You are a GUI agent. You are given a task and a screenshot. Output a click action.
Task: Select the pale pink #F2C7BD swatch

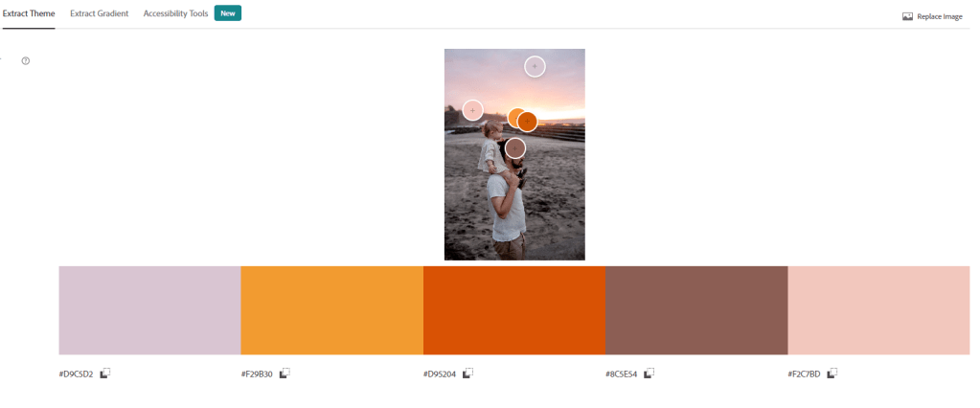pyautogui.click(x=878, y=310)
